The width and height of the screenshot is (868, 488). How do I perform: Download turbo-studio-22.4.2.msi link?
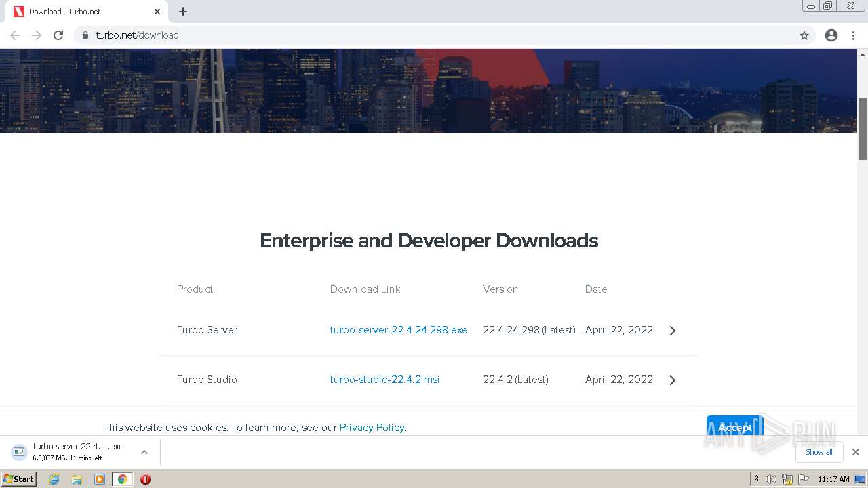384,380
